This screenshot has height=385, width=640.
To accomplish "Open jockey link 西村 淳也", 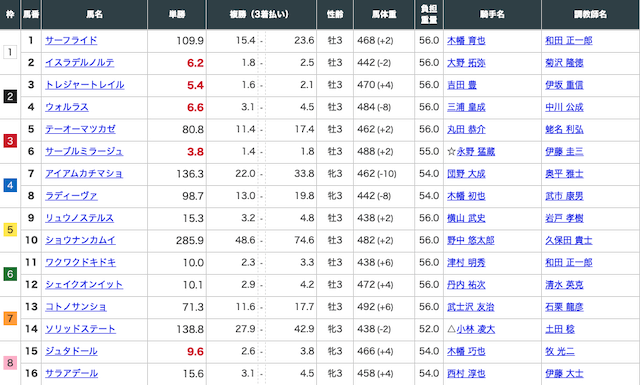I will pyautogui.click(x=466, y=373).
